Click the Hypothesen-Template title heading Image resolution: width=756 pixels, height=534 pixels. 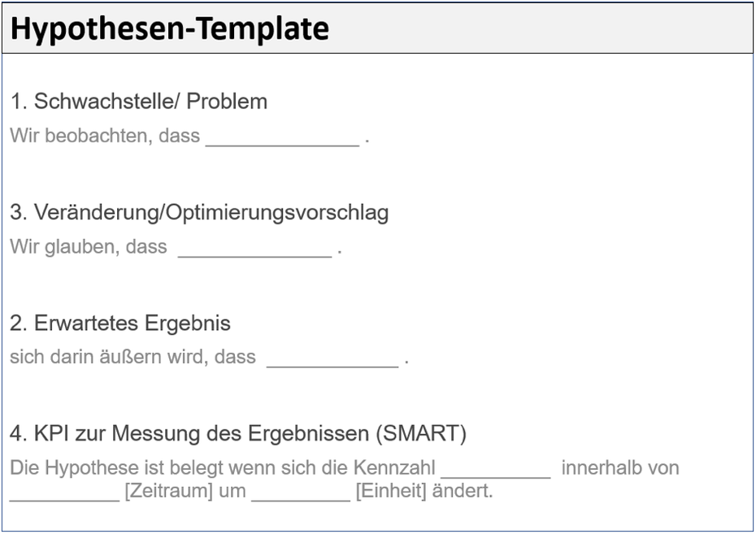[x=170, y=28]
